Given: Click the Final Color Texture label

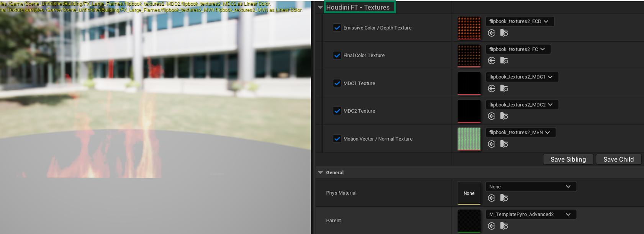Looking at the screenshot, I should [364, 55].
